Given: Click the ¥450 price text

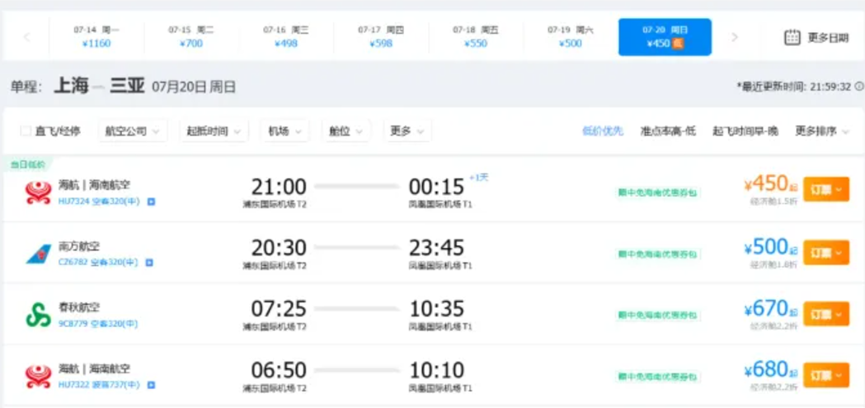Looking at the screenshot, I should click(770, 184).
